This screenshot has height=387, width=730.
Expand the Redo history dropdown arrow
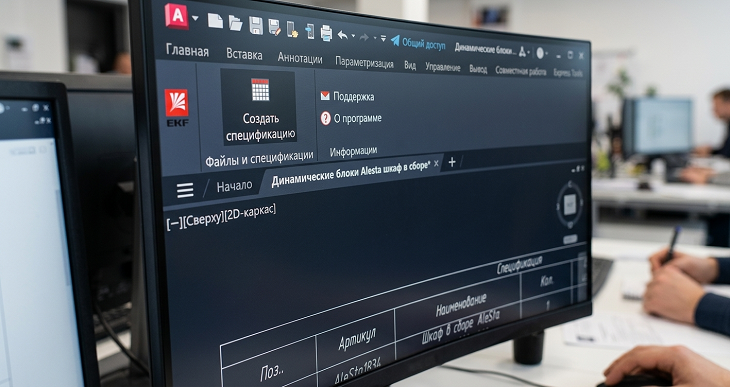(x=375, y=38)
